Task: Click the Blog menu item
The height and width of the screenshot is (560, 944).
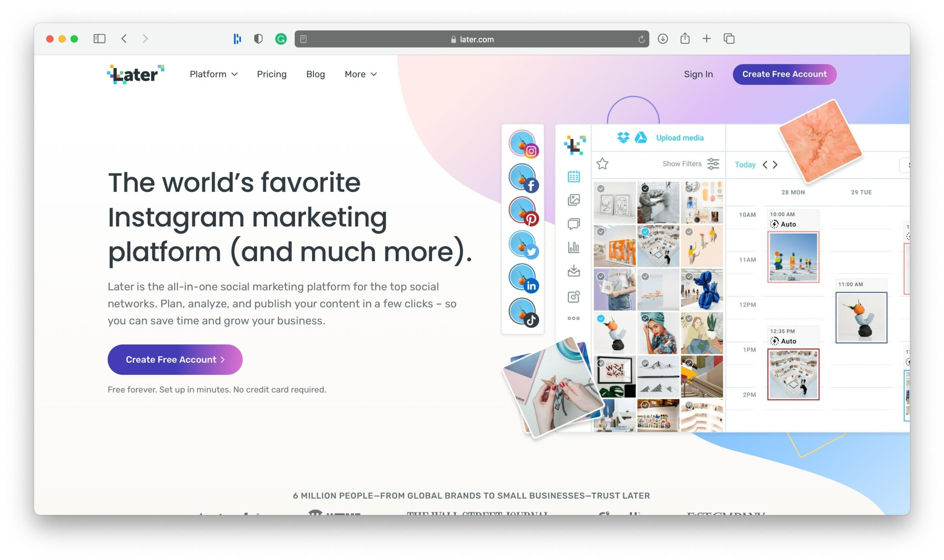Action: coord(316,74)
